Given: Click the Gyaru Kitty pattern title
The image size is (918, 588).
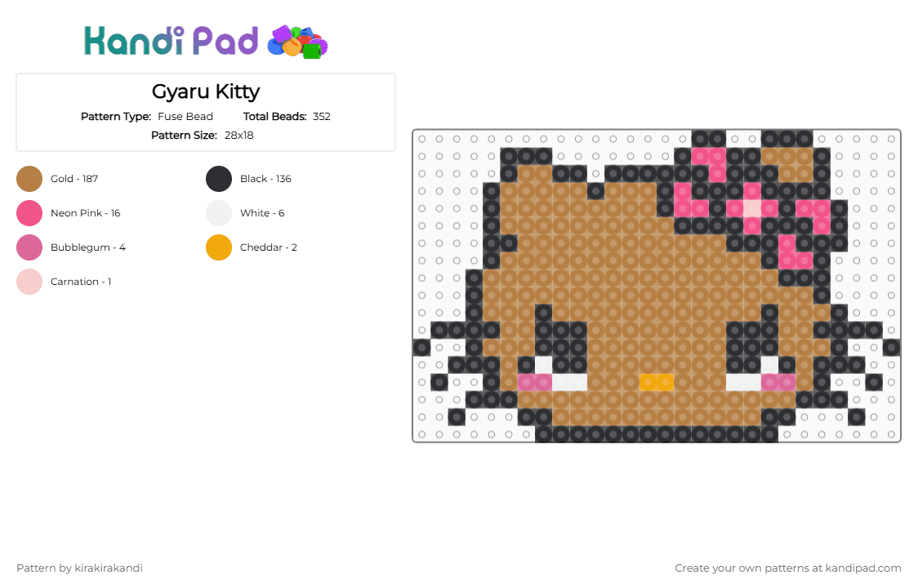Looking at the screenshot, I should click(206, 92).
